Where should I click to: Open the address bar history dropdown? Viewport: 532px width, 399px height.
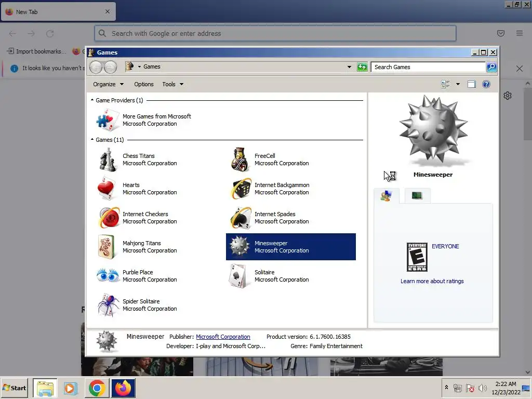[349, 67]
